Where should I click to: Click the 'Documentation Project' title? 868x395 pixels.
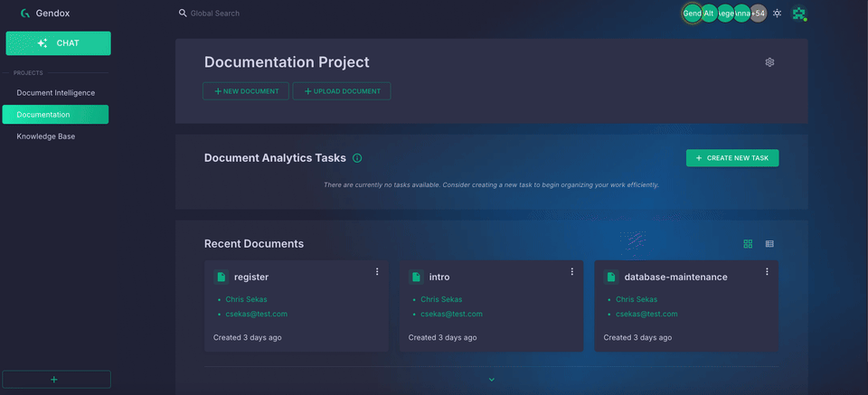(x=287, y=62)
